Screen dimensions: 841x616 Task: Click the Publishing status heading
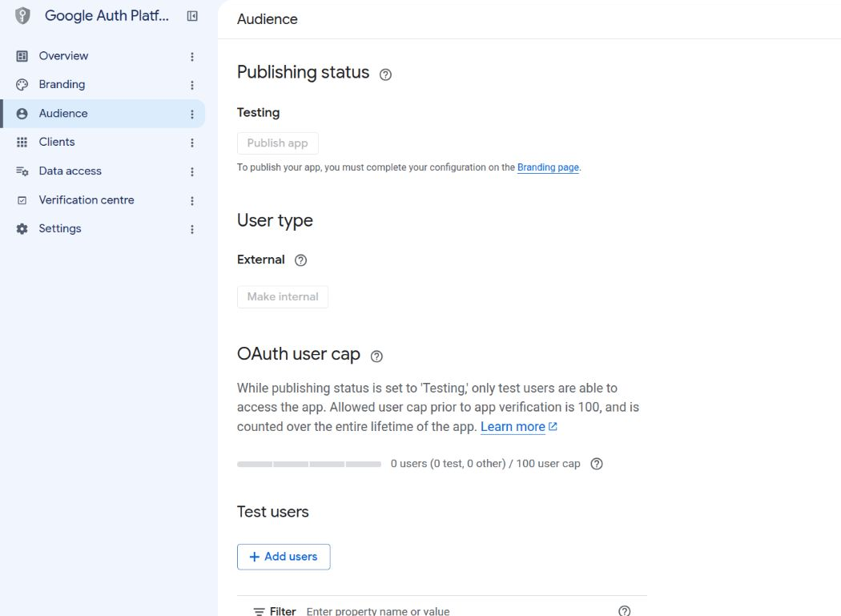(303, 72)
